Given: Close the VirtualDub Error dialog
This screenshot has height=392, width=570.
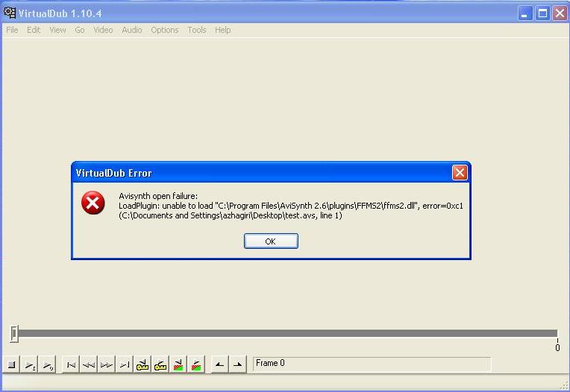Looking at the screenshot, I should click(x=460, y=173).
